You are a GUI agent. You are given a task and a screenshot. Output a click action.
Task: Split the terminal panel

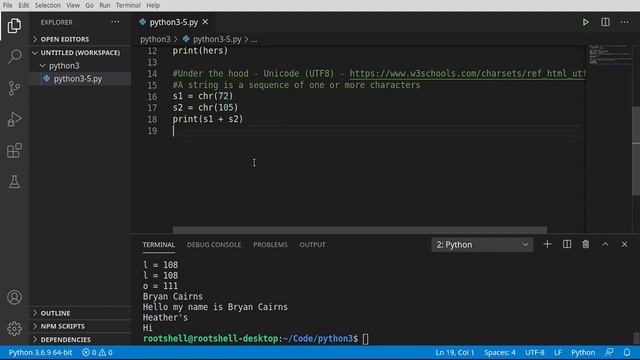click(567, 244)
